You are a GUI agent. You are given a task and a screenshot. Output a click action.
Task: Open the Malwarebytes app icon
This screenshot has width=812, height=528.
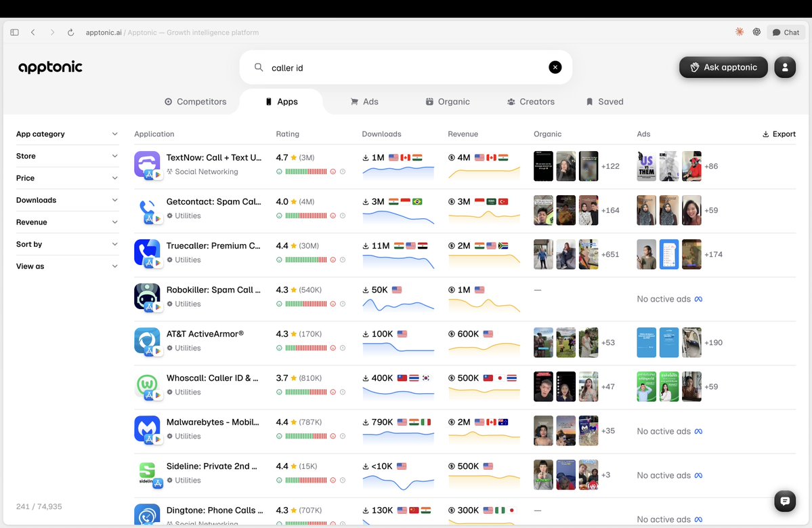[147, 429]
